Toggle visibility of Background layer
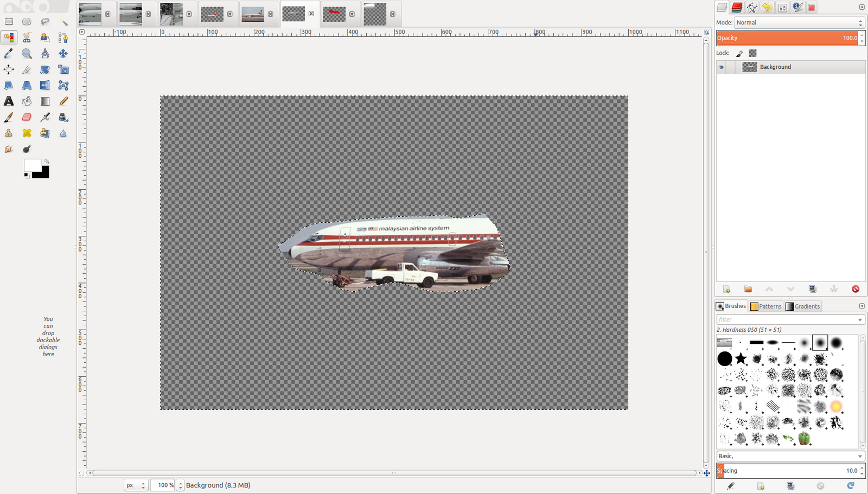Image resolution: width=868 pixels, height=494 pixels. 721,67
